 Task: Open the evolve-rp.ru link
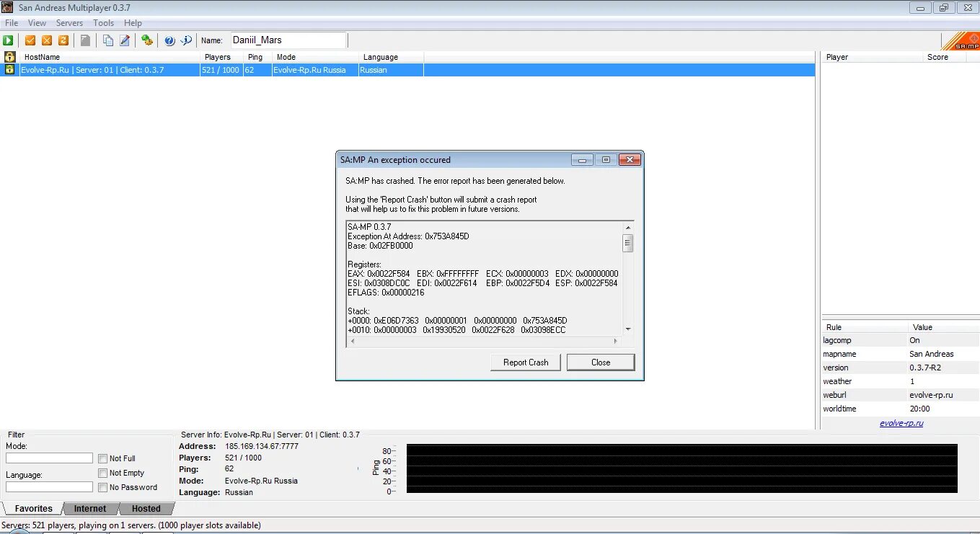pos(901,423)
